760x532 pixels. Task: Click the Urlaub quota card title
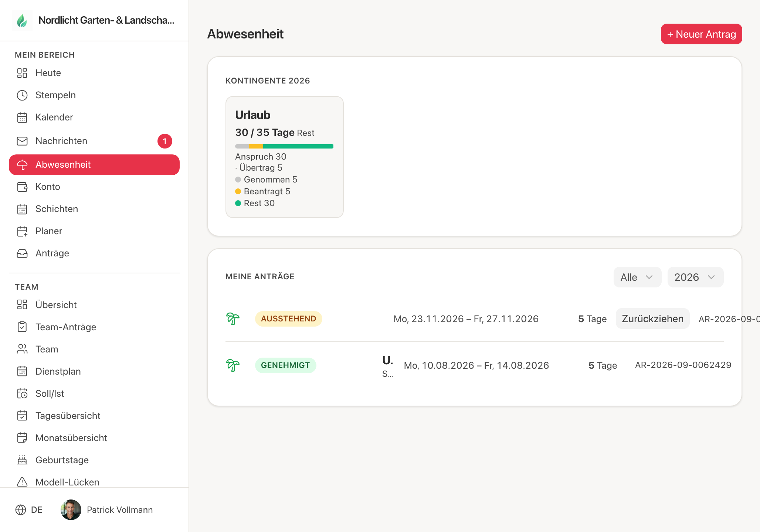(x=253, y=115)
